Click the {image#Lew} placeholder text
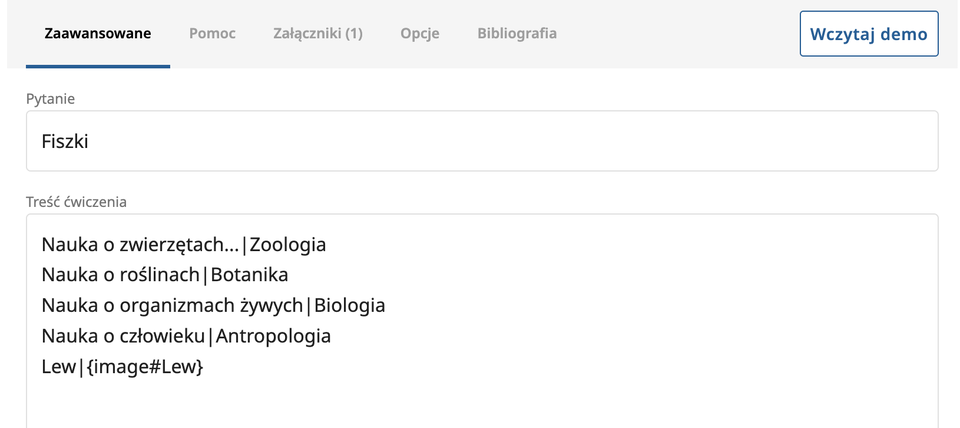The height and width of the screenshot is (428, 960). click(x=145, y=367)
